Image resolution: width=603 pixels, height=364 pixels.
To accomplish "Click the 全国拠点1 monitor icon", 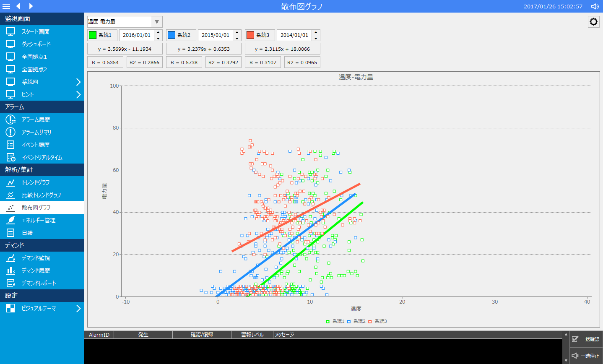I will point(10,57).
